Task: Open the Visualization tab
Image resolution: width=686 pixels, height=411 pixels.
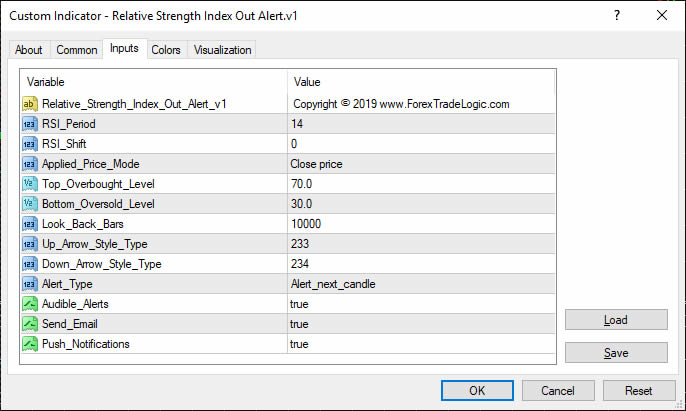Action: pos(223,50)
